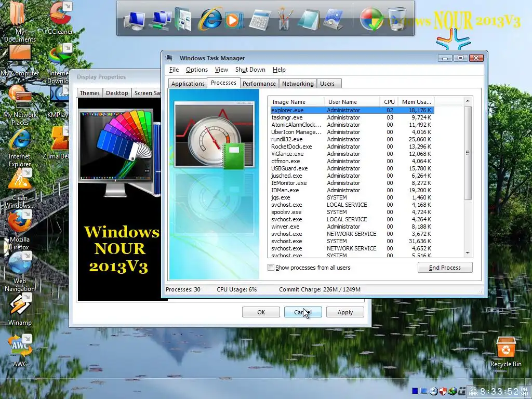Sort processes by CPU column
Screen dimensions: 532x399
point(389,101)
